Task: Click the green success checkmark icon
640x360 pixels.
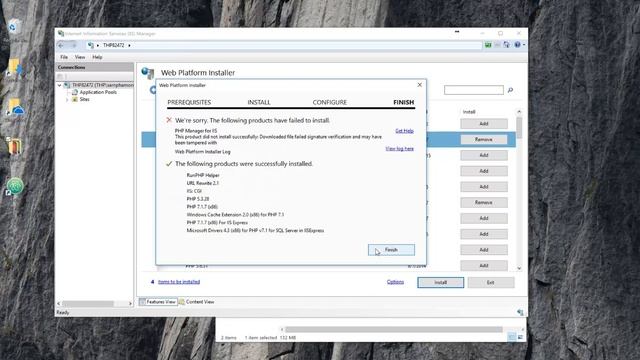Action: pyautogui.click(x=169, y=164)
